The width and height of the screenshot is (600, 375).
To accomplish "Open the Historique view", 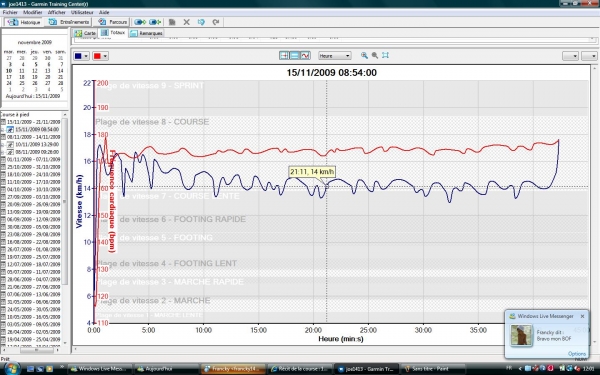I will (x=24, y=22).
